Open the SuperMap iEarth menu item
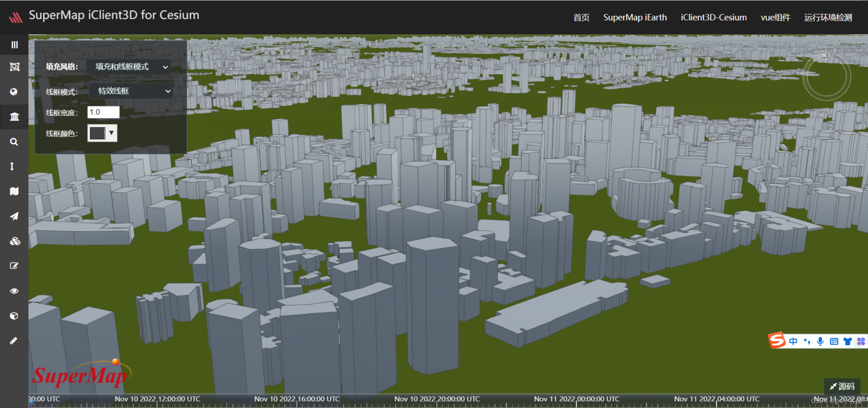 pos(635,17)
